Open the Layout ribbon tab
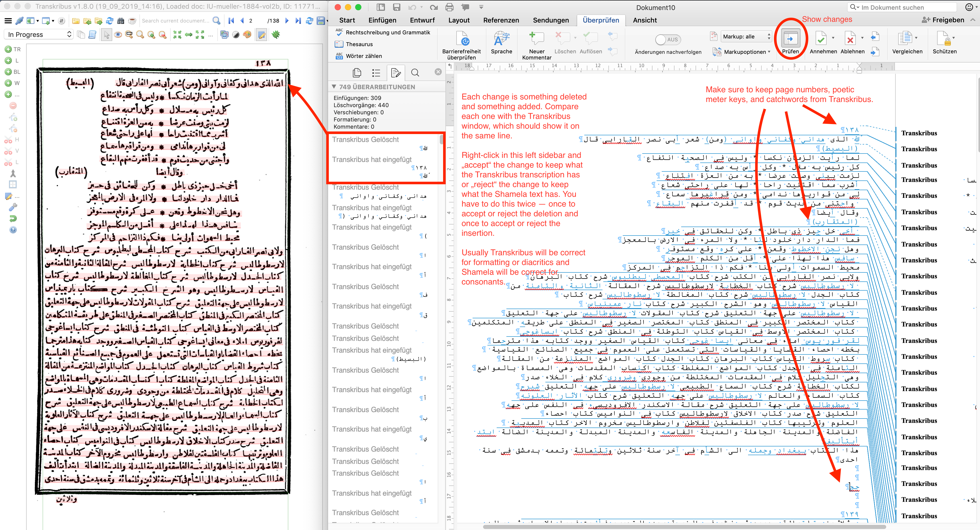 click(459, 20)
